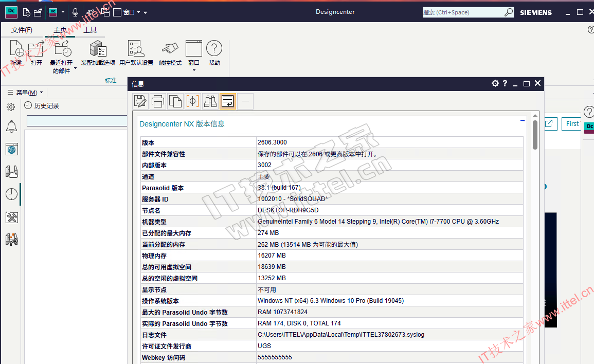The width and height of the screenshot is (594, 364).
Task: Expand the 窗口 ribbon dropdown arrow
Action: 194,70
